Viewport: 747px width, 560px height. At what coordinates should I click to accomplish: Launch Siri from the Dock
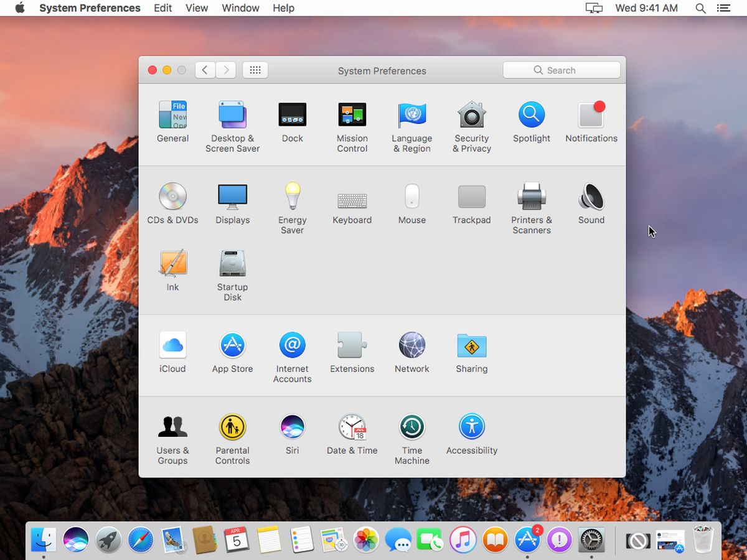(76, 539)
